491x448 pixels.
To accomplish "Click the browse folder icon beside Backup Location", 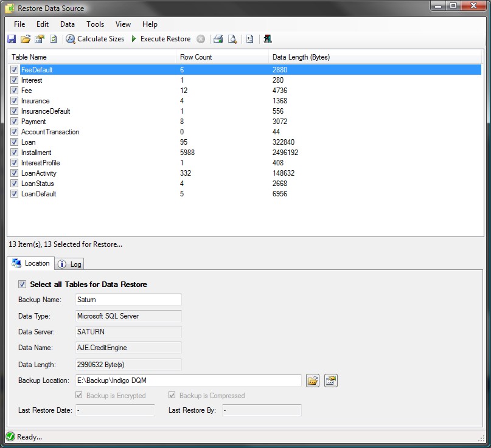I will coord(312,381).
